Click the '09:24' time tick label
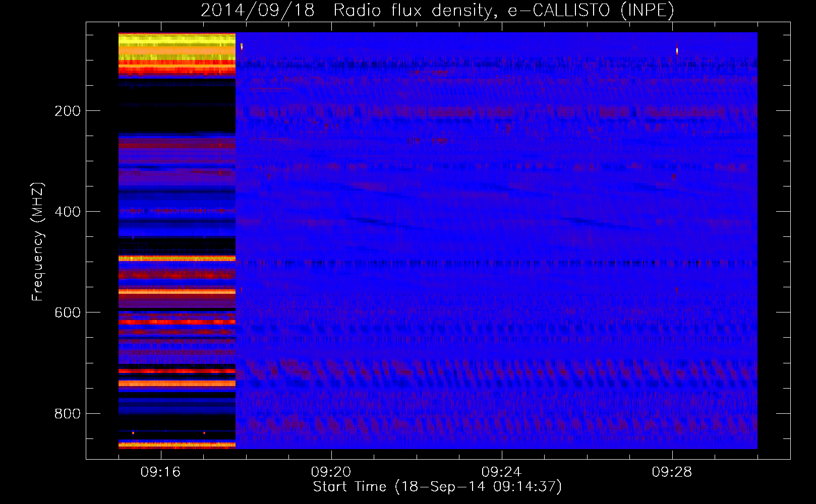Image resolution: width=816 pixels, height=504 pixels. click(x=501, y=472)
